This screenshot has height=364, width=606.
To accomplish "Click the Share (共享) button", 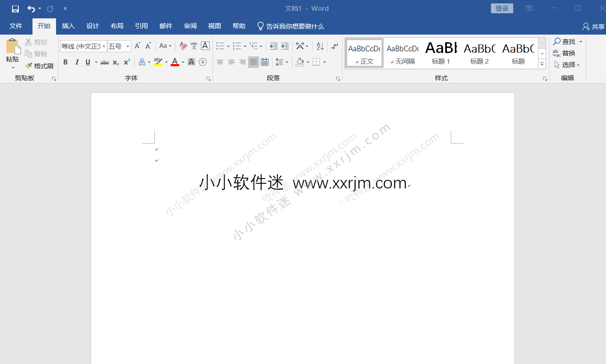I will 594,26.
